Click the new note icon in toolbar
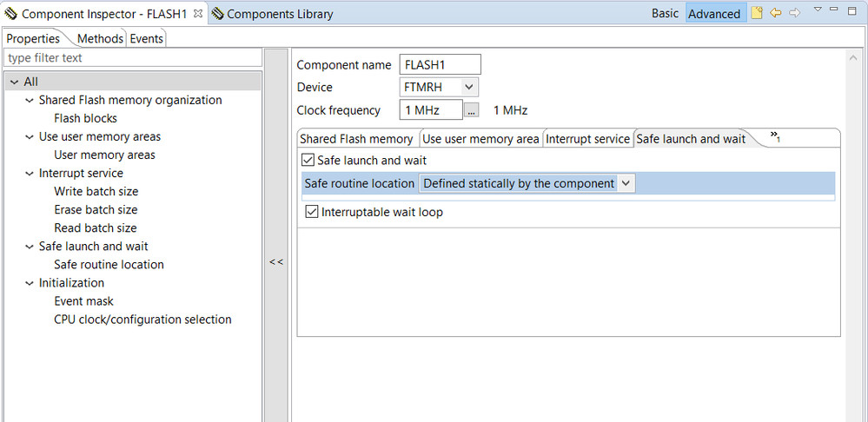This screenshot has width=868, height=422. [757, 13]
